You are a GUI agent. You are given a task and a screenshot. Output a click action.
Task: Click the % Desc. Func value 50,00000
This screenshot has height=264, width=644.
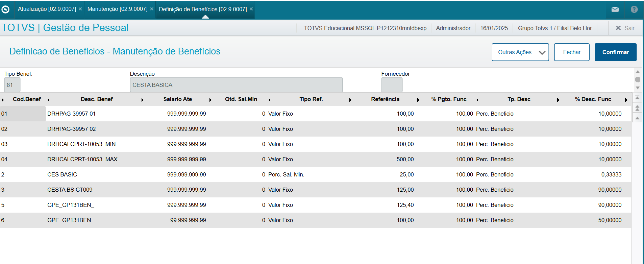[x=610, y=220]
